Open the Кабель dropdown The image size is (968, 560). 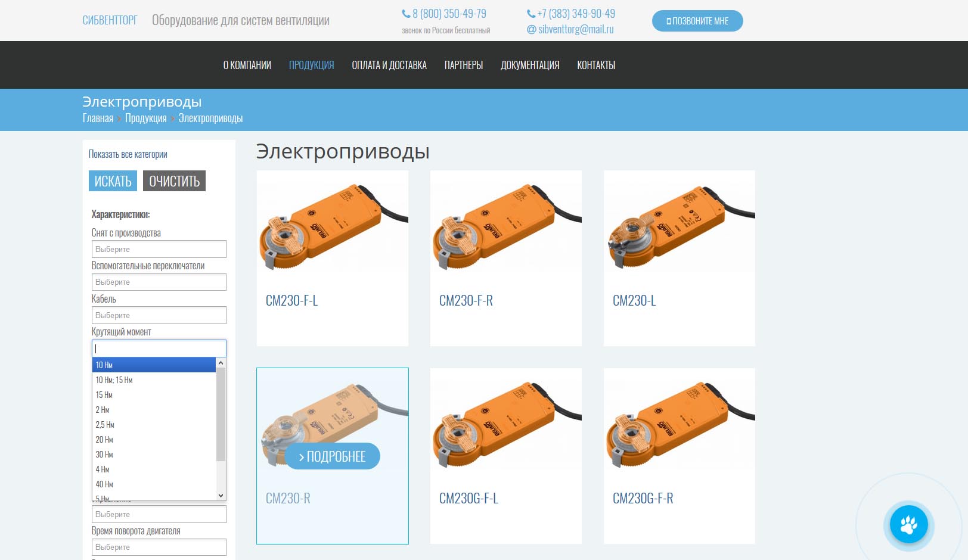pos(159,315)
